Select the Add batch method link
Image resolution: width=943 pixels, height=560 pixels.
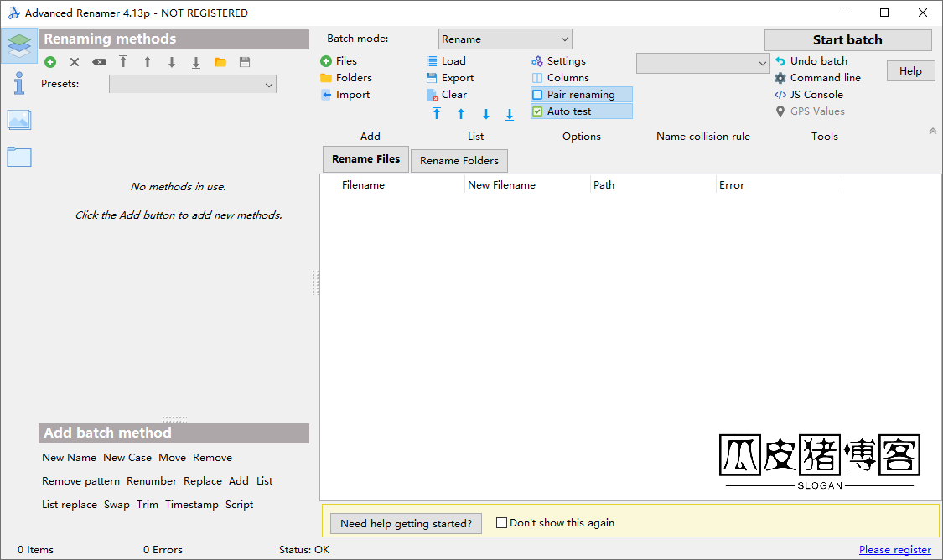239,480
